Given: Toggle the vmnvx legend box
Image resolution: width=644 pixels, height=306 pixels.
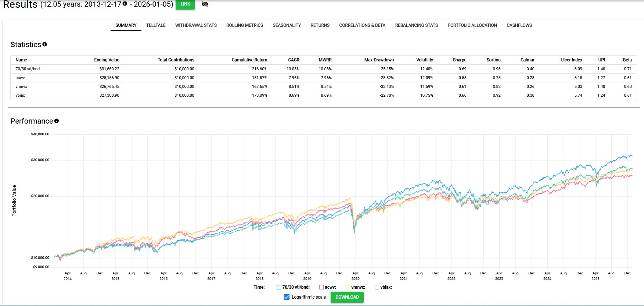Looking at the screenshot, I should 348,287.
